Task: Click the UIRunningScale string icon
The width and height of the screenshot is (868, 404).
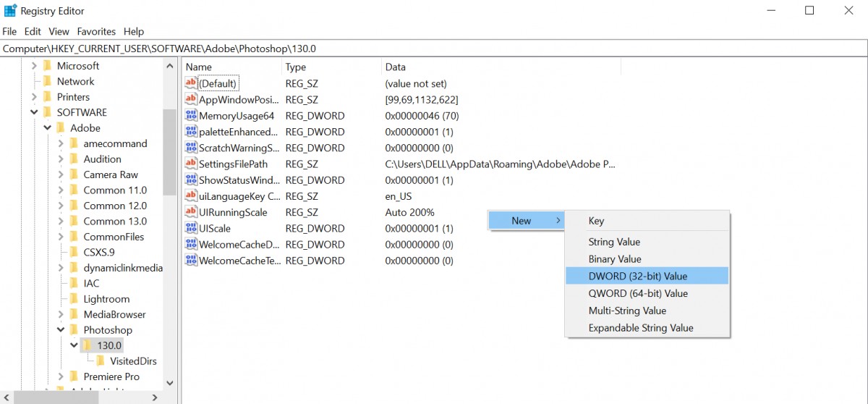Action: coord(191,212)
